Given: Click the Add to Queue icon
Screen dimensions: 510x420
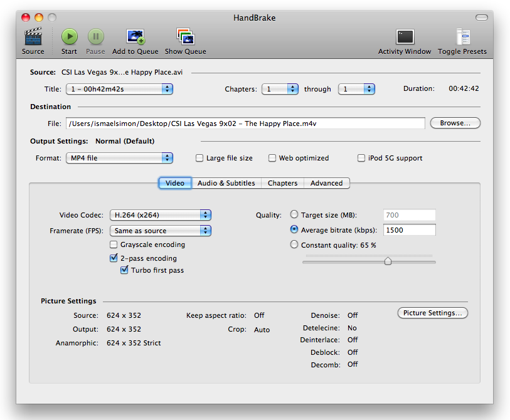Looking at the screenshot, I should 135,37.
